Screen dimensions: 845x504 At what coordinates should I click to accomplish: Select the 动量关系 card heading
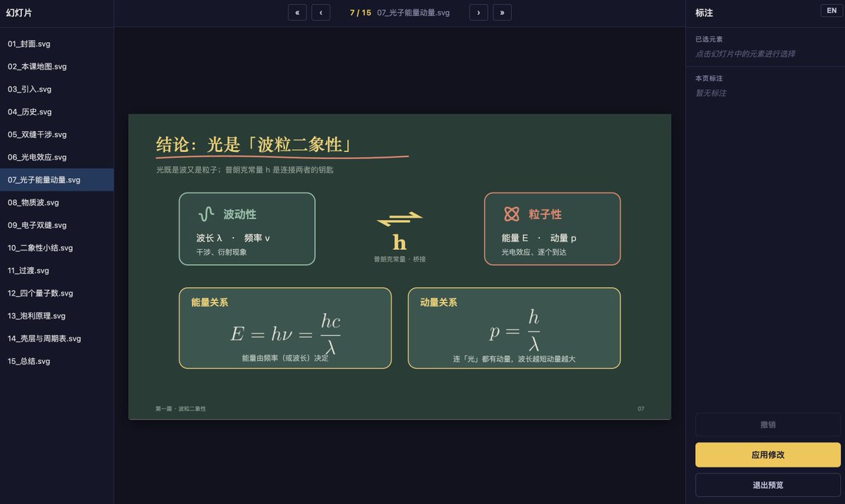tap(439, 302)
